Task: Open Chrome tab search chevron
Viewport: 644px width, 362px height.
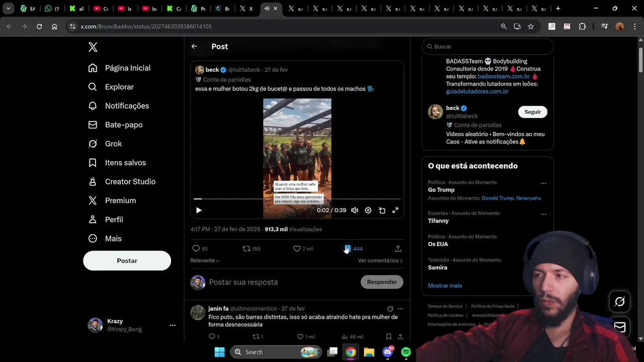Action: click(8, 9)
